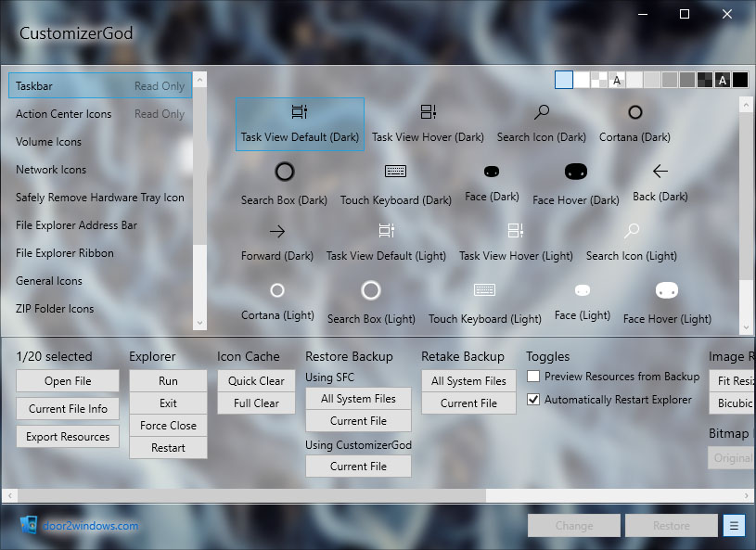
Task: Select File Explorer Ribbon category
Action: tap(100, 253)
